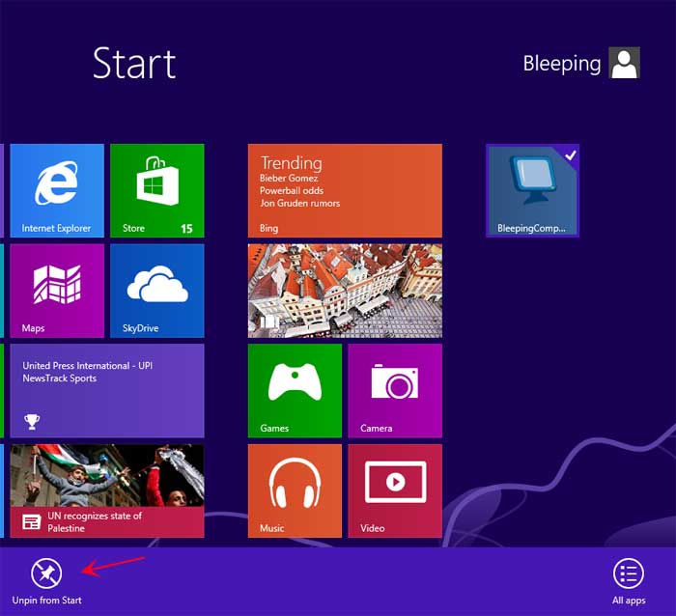Image resolution: width=676 pixels, height=616 pixels.
Task: Click the 'All apps' label
Action: (629, 601)
